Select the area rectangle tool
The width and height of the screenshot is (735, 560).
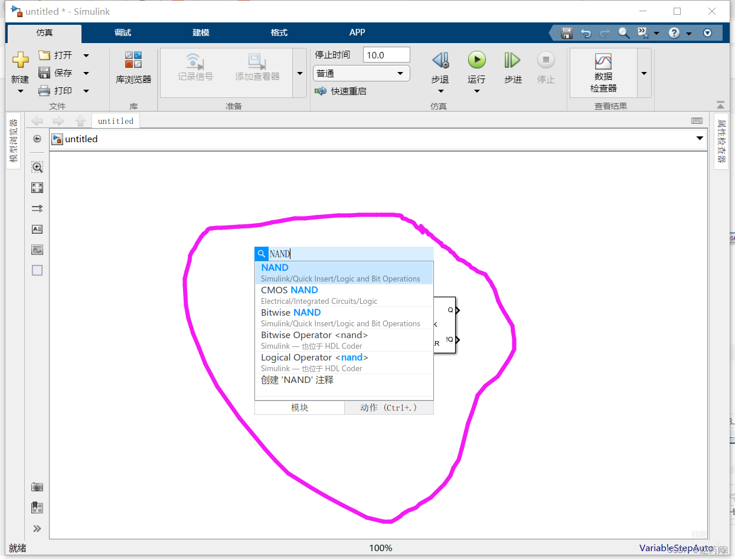[37, 270]
